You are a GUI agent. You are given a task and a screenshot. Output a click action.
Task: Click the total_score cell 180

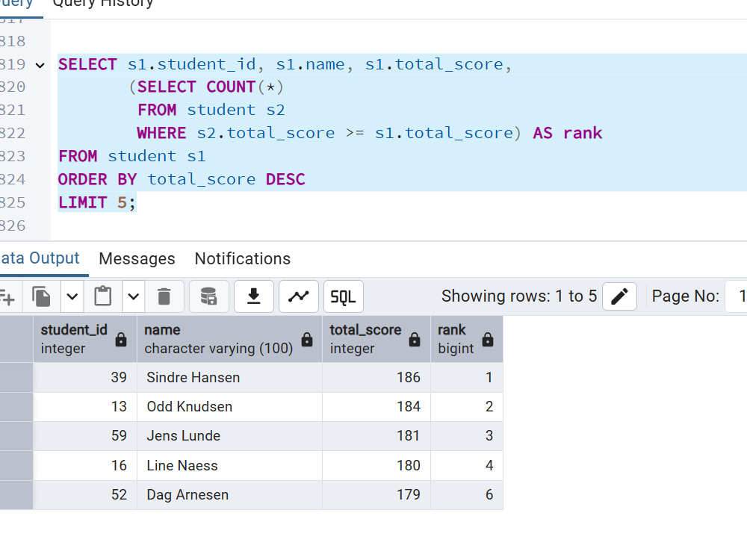[376, 466]
